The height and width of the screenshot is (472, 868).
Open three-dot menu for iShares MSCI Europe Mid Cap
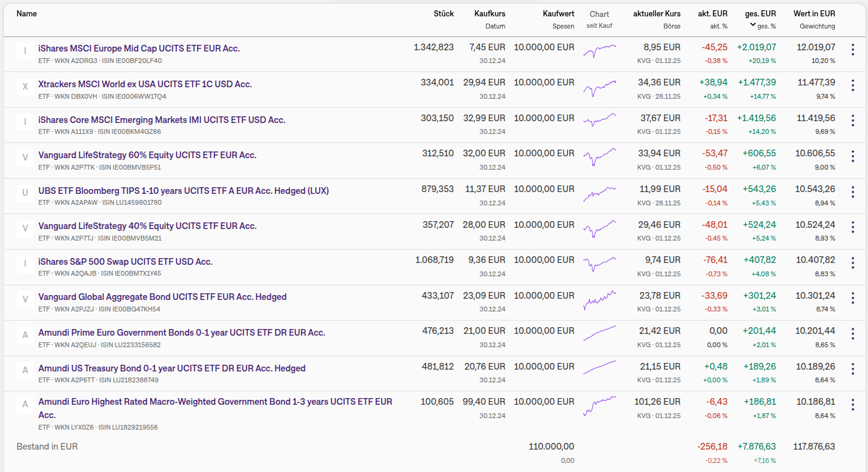[x=853, y=50]
